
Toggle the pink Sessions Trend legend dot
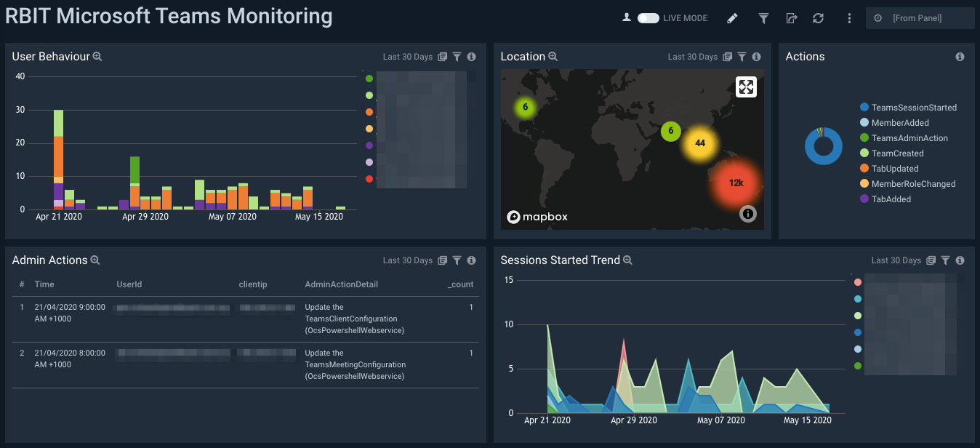[858, 282]
